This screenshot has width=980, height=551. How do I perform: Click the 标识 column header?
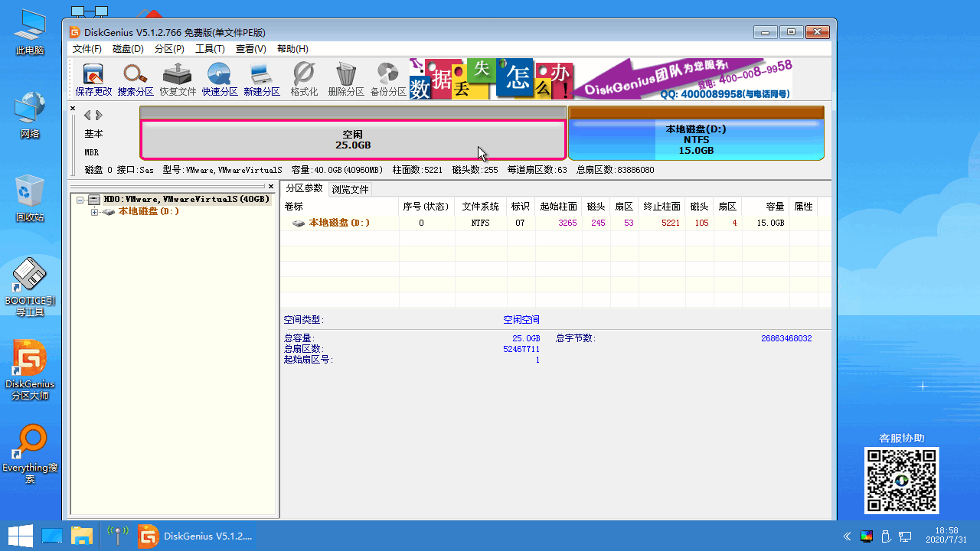click(x=521, y=207)
